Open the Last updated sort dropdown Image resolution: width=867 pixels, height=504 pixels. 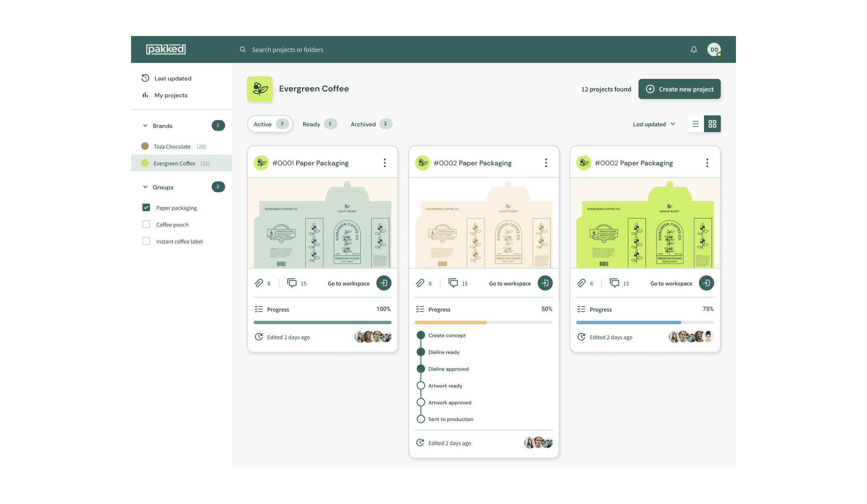pos(654,124)
